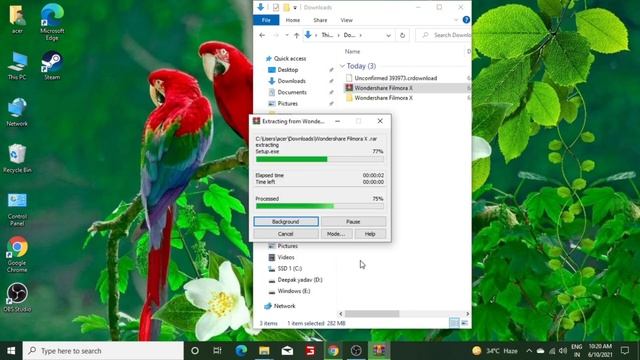Screen dimensions: 640x360
Task: Open address bar history dropdown
Action: tap(388, 36)
